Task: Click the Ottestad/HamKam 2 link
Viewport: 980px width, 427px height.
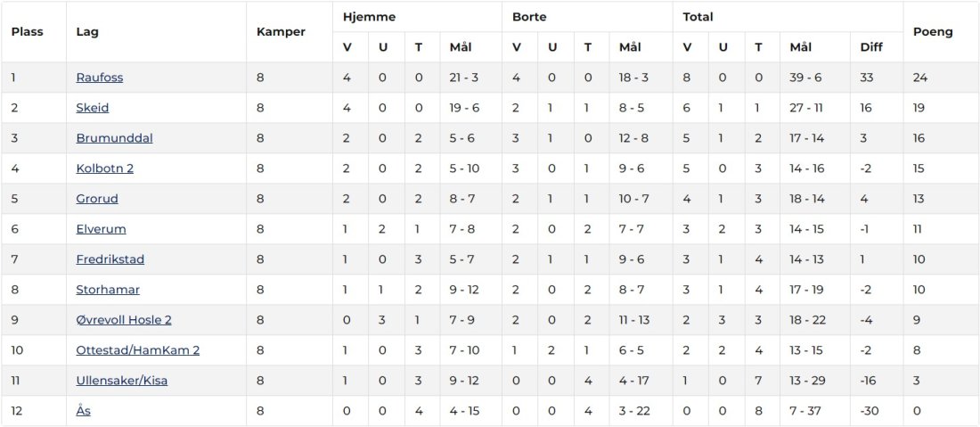Action: [138, 350]
